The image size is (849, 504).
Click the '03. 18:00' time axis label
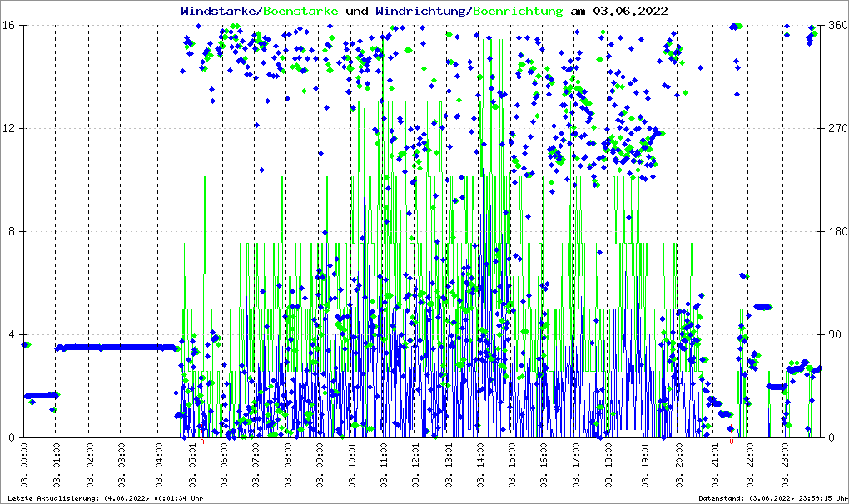[x=608, y=465]
